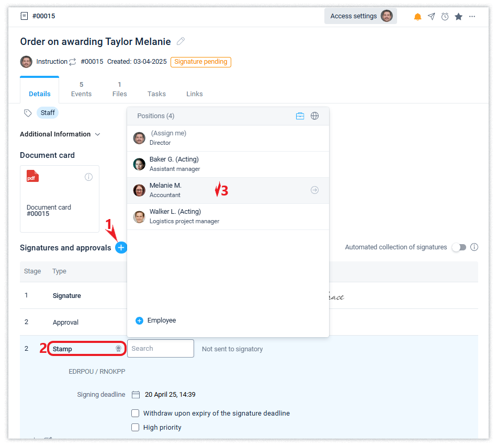The height and width of the screenshot is (448, 497).
Task: Open signing deadline date picker
Action: [x=136, y=395]
